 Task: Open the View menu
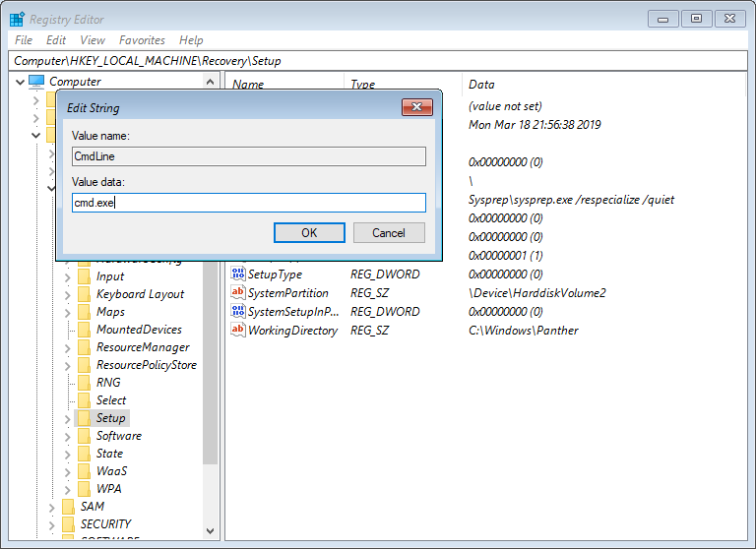pyautogui.click(x=93, y=40)
